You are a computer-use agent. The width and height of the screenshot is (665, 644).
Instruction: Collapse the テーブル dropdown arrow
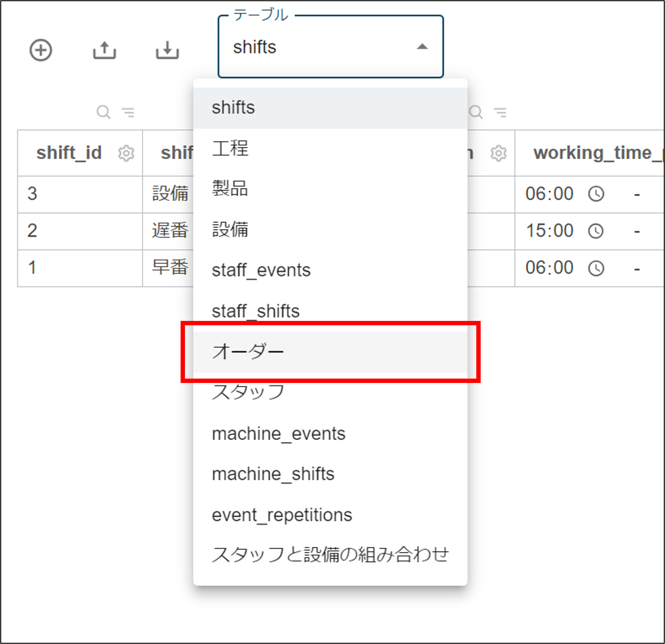pos(422,46)
